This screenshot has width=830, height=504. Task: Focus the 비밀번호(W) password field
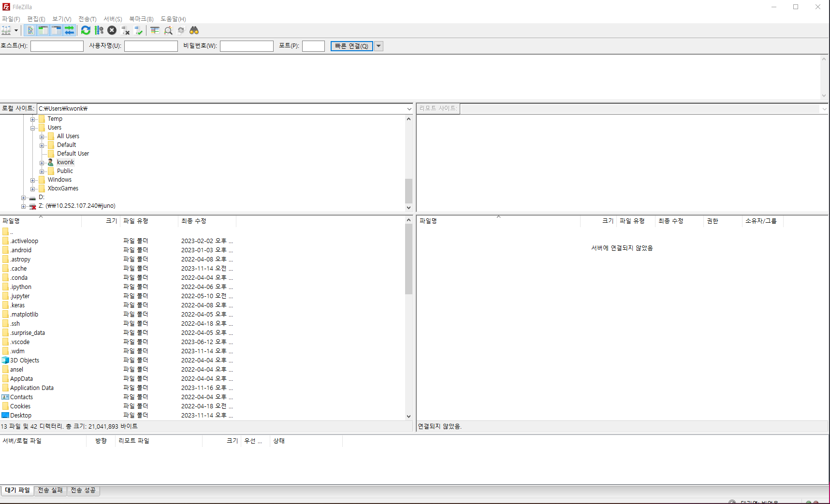tap(247, 46)
